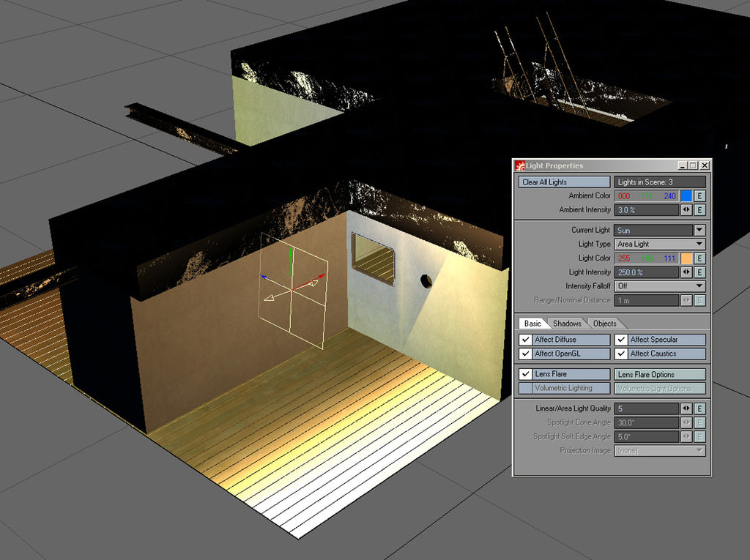This screenshot has height=560, width=750.
Task: Click the LightWave icon in Light Properties titlebar
Action: (x=519, y=165)
